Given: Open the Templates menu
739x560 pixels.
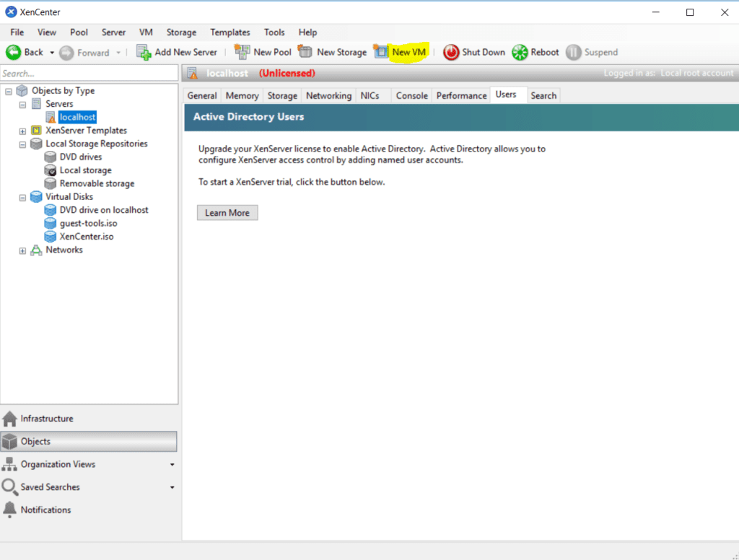Looking at the screenshot, I should click(x=229, y=32).
